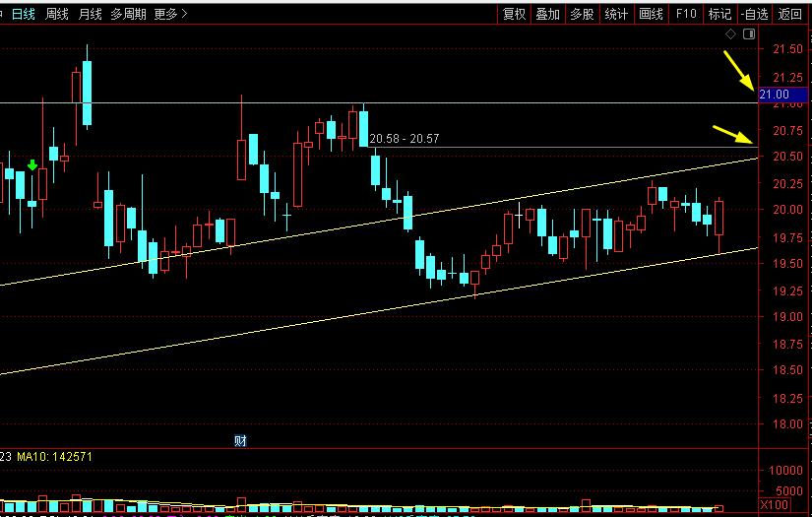Click the 5000 volume axis label
Screen dimensions: 812x517
789,490
